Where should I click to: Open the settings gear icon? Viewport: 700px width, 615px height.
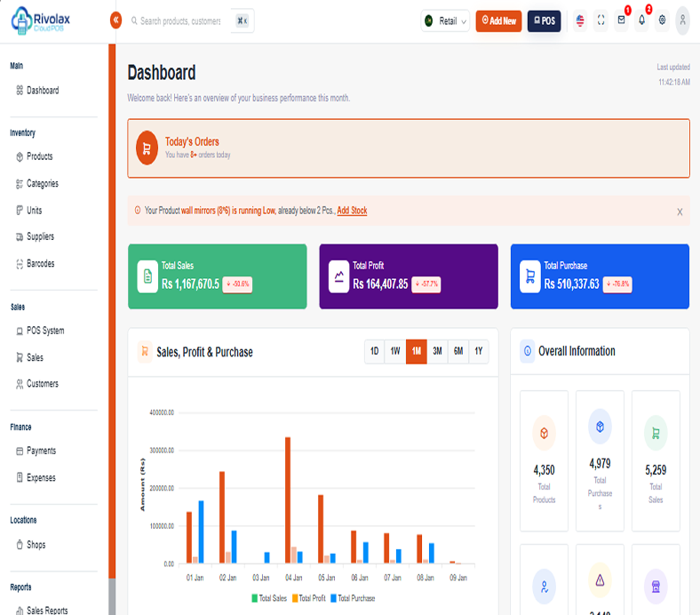coord(662,20)
